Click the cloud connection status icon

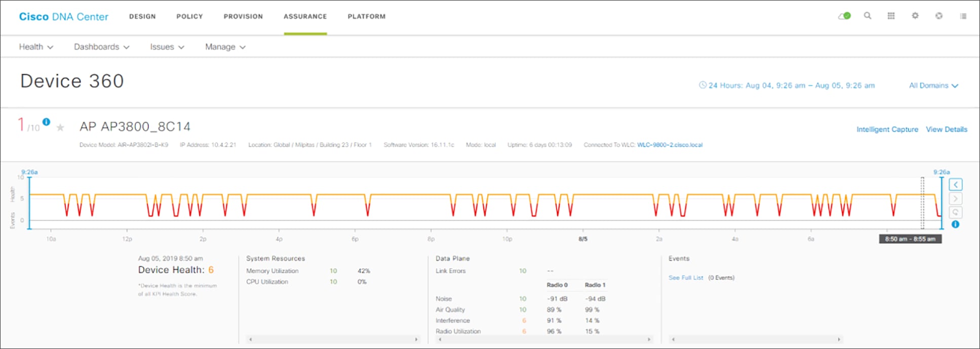[844, 16]
